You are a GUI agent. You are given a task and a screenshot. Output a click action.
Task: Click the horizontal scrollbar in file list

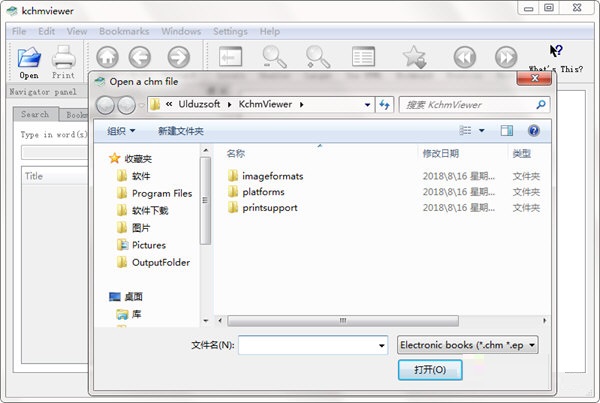point(343,320)
